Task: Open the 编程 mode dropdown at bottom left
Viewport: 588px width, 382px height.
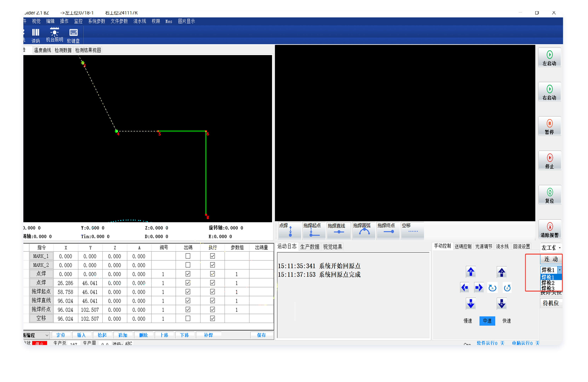Action: pyautogui.click(x=47, y=335)
